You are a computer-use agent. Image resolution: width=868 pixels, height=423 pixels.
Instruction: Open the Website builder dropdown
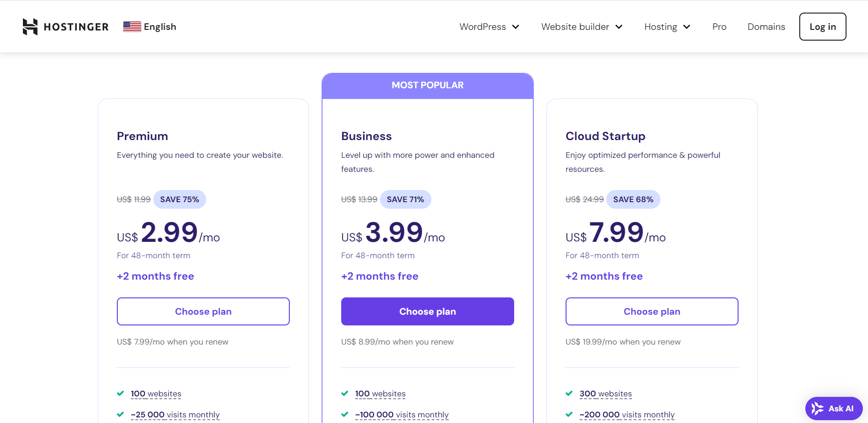(581, 27)
